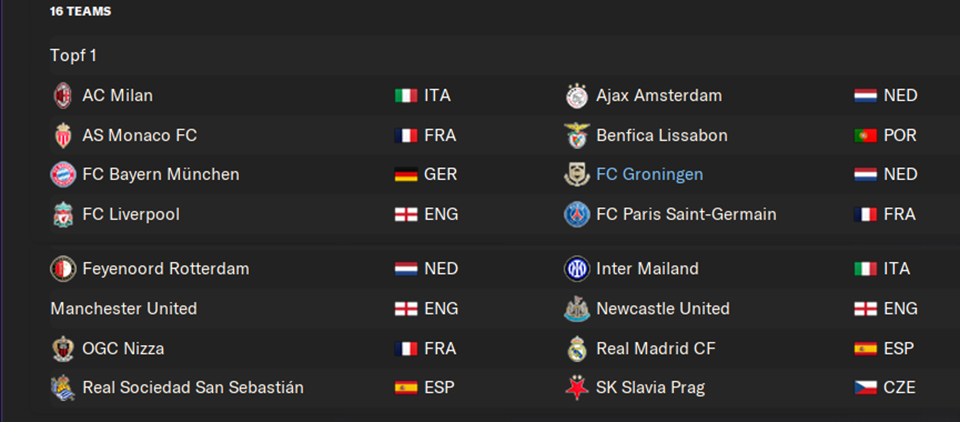Click the AS Monaco FC crest icon
The width and height of the screenshot is (960, 422).
pos(62,135)
